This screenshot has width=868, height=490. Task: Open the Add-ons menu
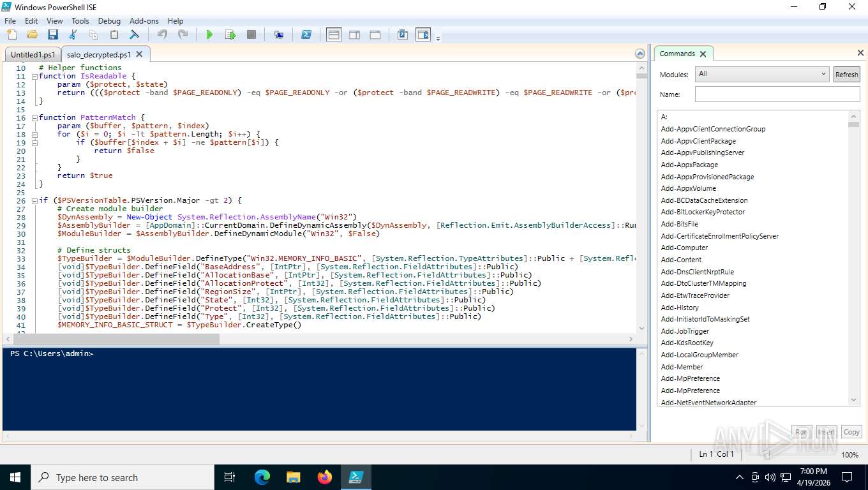click(144, 21)
